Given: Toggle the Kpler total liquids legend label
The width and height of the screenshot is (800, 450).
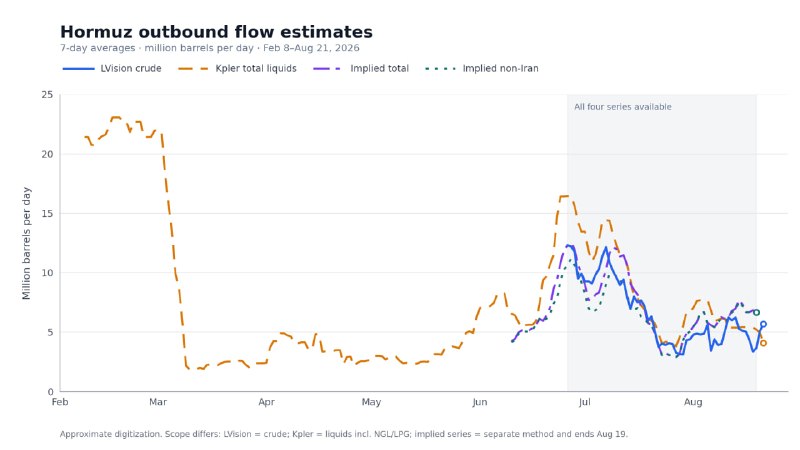Looking at the screenshot, I should click(256, 68).
